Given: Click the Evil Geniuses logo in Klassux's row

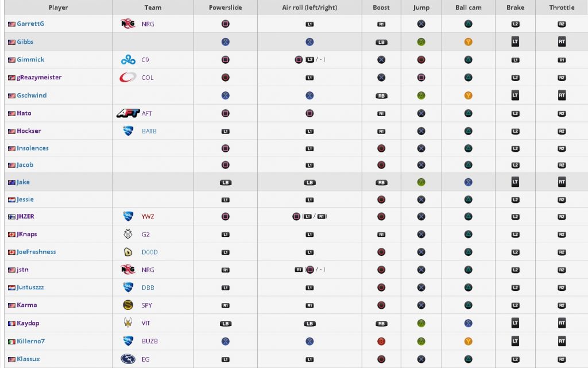Looking at the screenshot, I should 128,359.
